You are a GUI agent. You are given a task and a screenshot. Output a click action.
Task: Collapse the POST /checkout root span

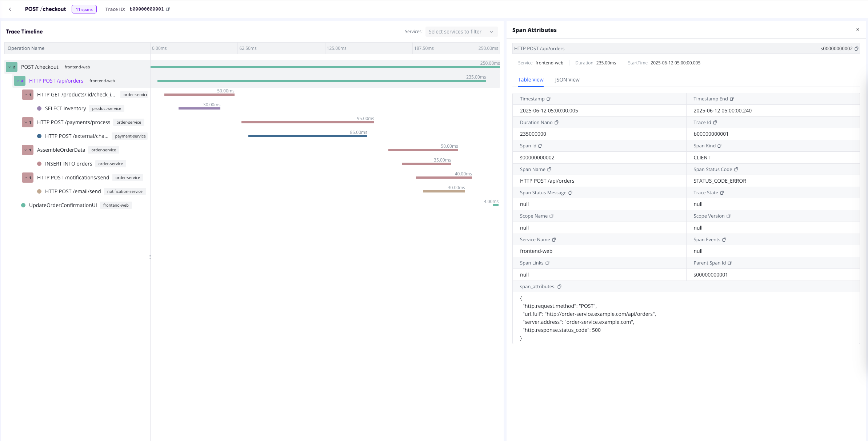[12, 67]
